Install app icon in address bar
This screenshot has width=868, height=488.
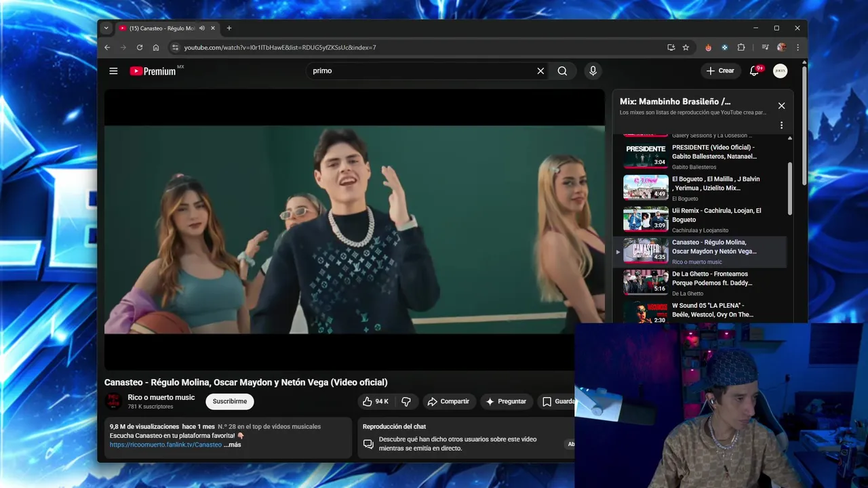coord(671,47)
